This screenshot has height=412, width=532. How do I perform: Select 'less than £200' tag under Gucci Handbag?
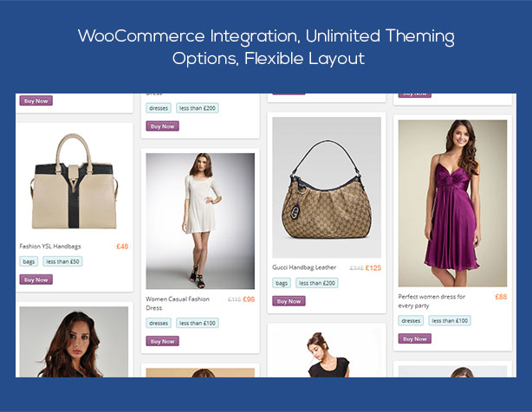point(317,283)
